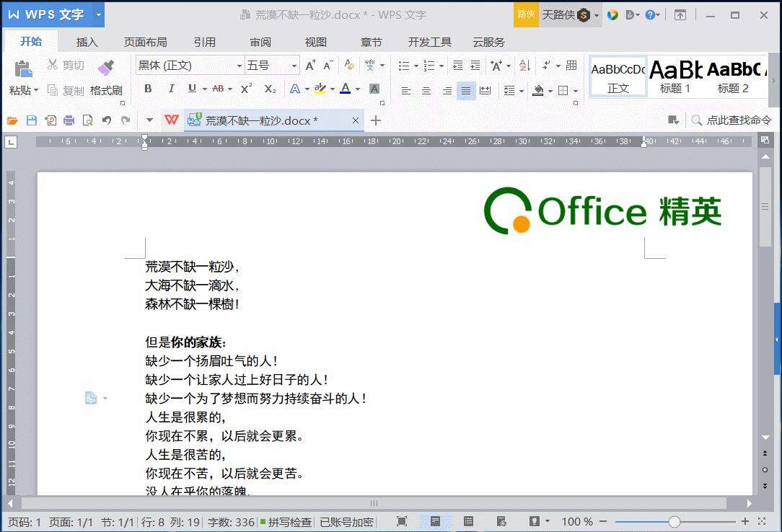Toggle Bold formatting
This screenshot has width=782, height=532.
click(148, 89)
